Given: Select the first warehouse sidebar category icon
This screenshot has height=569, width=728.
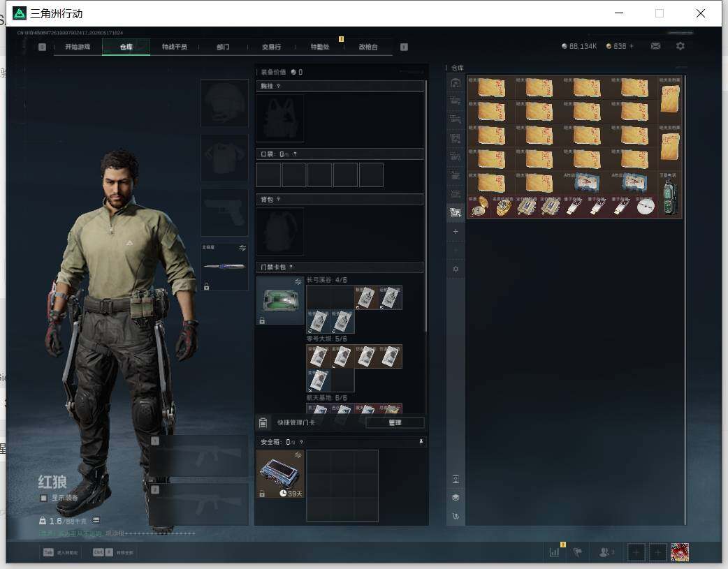Looking at the screenshot, I should 456,83.
